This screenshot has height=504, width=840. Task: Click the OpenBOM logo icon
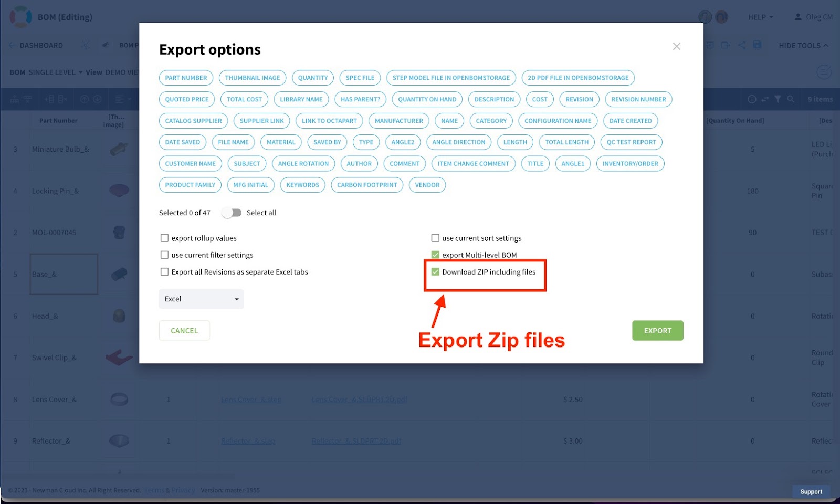click(x=20, y=17)
